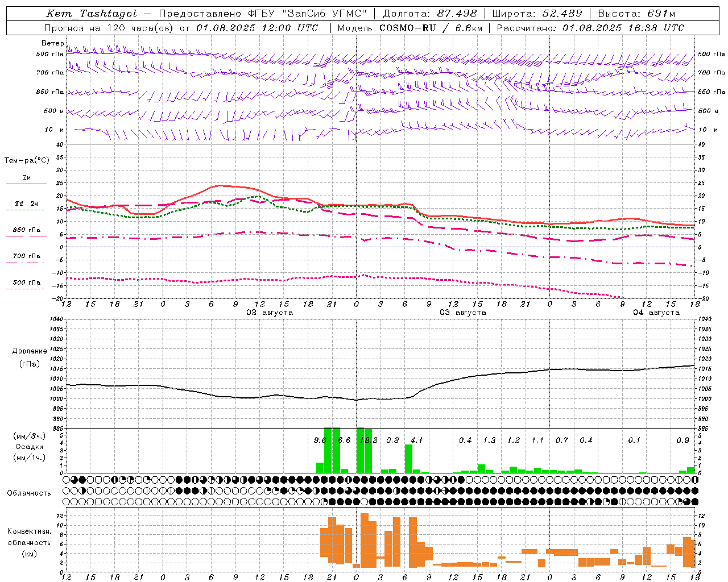Click the 03 августа date label
The width and height of the screenshot is (728, 582).
[463, 313]
